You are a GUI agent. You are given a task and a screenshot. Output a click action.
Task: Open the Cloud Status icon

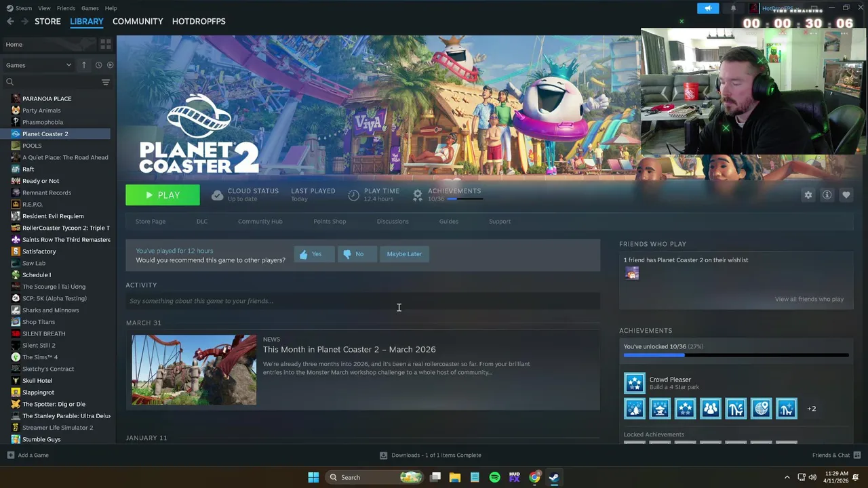(217, 195)
